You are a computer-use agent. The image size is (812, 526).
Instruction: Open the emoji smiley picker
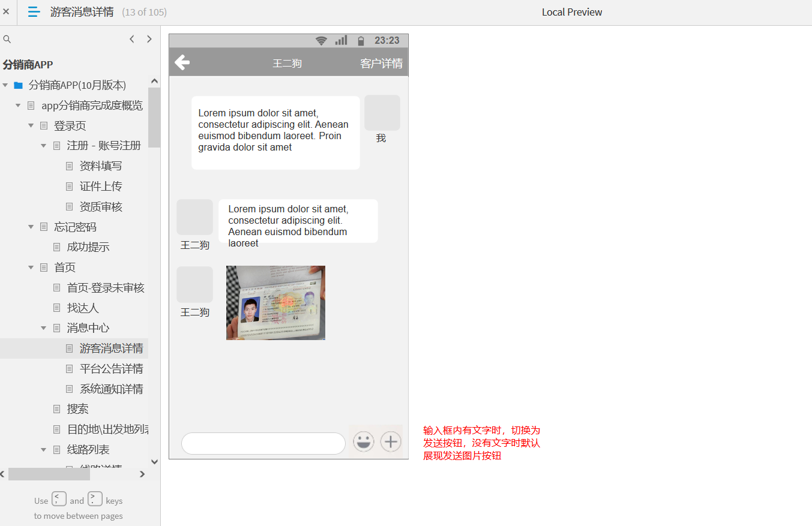363,442
